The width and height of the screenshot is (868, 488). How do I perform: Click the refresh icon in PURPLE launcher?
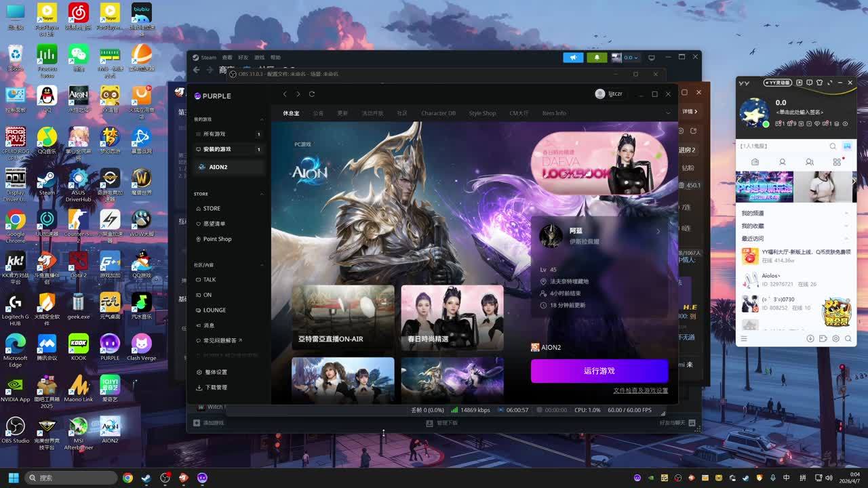tap(312, 94)
